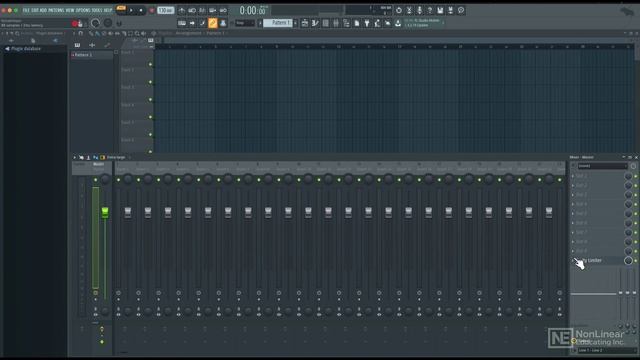640x360 pixels.
Task: Open the Pattern 1 selector in toolbar
Action: [x=278, y=23]
